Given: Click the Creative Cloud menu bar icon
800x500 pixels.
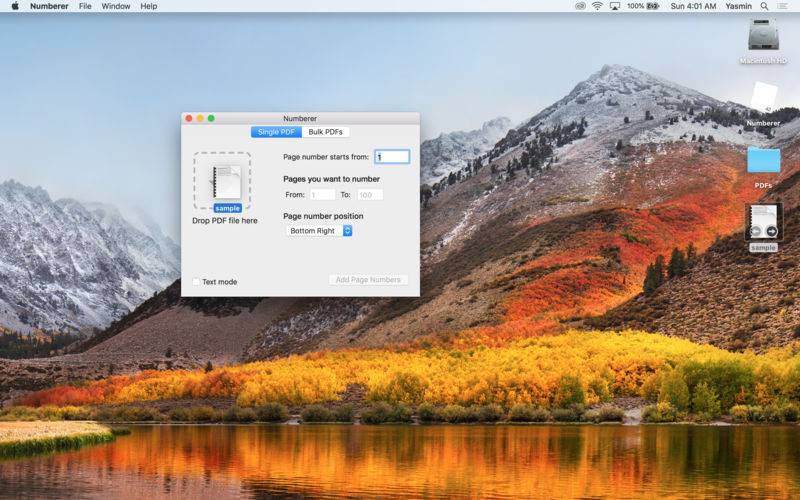Looking at the screenshot, I should (580, 6).
